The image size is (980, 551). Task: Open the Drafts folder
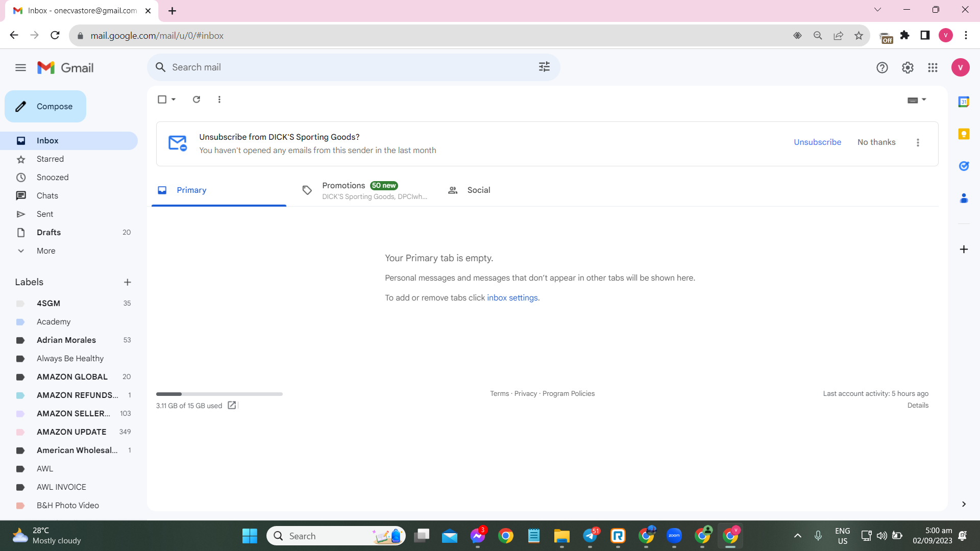(x=69, y=232)
